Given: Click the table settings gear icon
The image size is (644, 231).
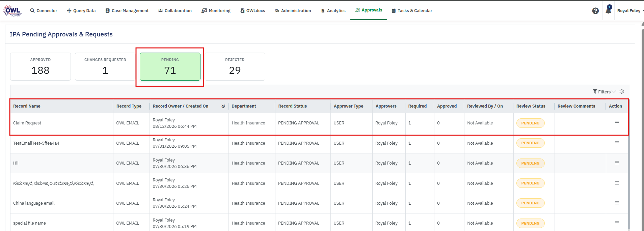Looking at the screenshot, I should [x=622, y=92].
